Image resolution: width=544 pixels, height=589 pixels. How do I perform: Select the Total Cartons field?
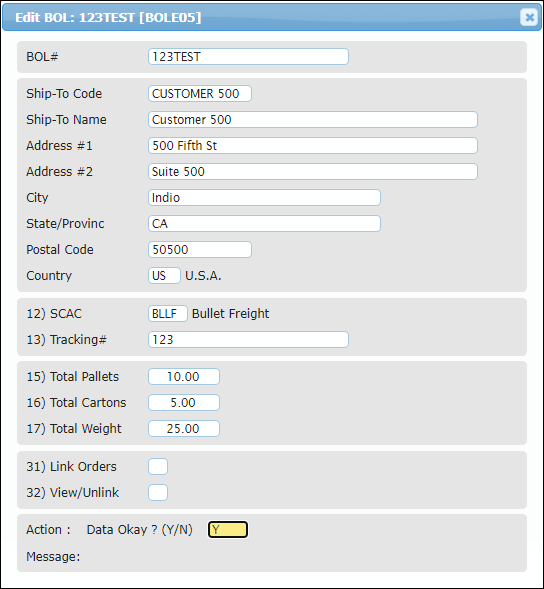pos(184,403)
